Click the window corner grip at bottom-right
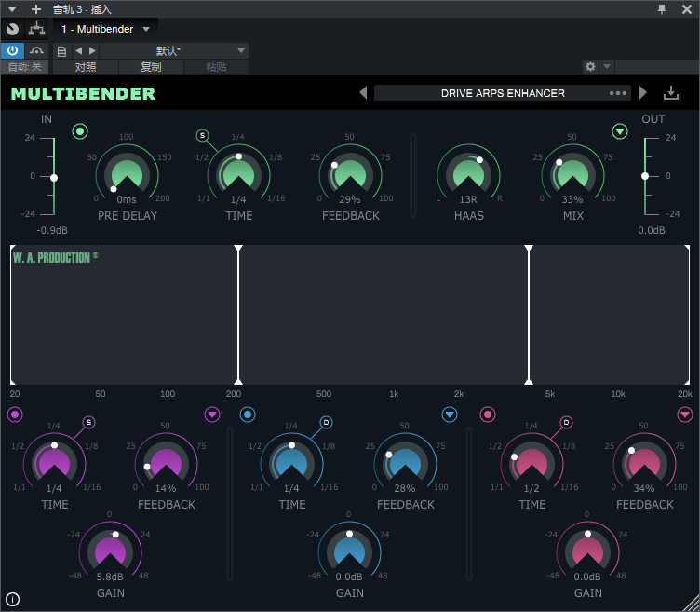Image resolution: width=700 pixels, height=612 pixels. (693, 605)
